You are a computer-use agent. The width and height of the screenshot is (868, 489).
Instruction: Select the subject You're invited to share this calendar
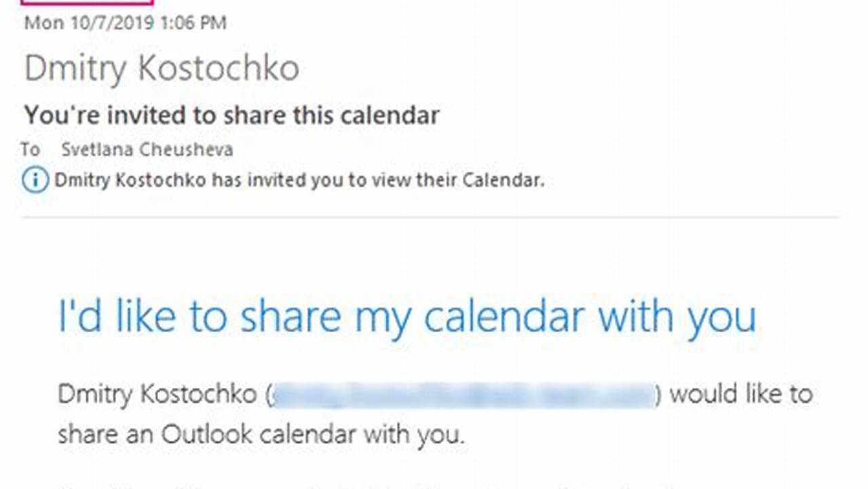232,115
